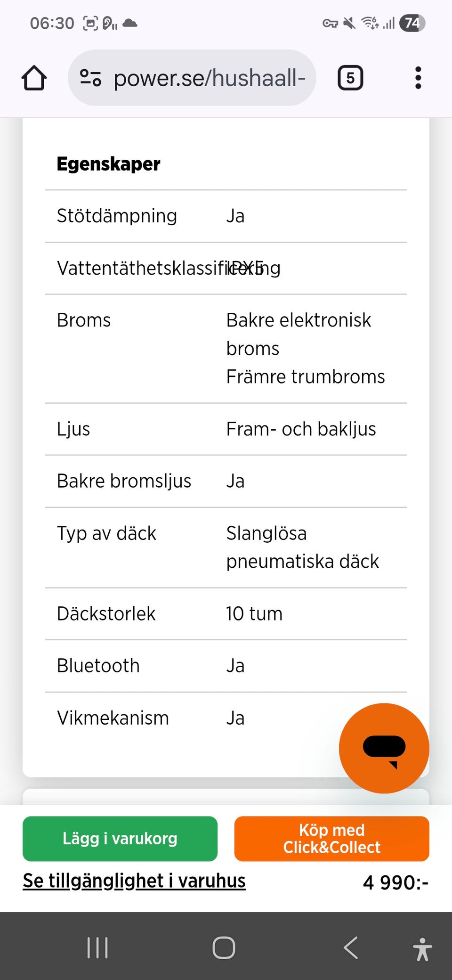
Task: Tap the accessibility figure icon
Action: (x=422, y=948)
